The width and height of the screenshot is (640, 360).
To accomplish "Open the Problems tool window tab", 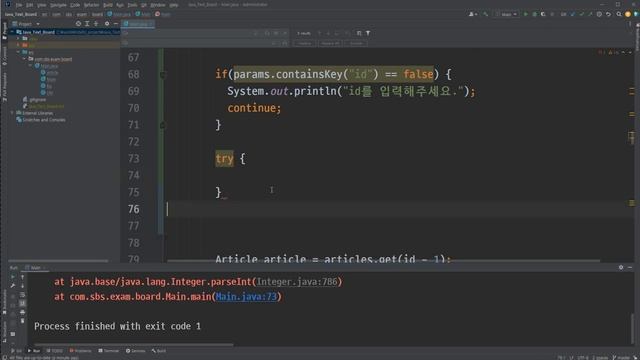I will coord(80,351).
